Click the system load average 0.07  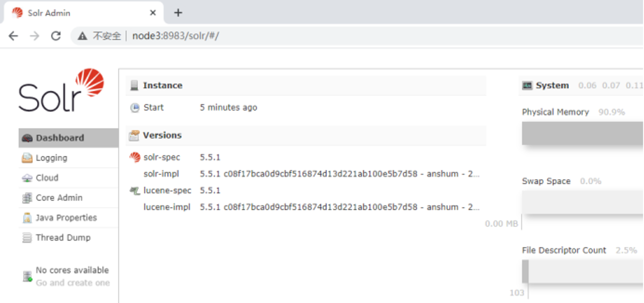[611, 86]
